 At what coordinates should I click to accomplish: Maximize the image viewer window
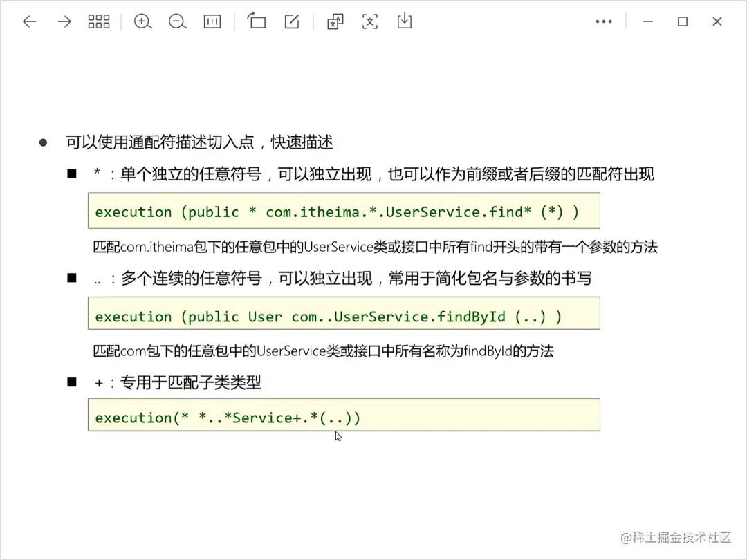click(x=683, y=21)
